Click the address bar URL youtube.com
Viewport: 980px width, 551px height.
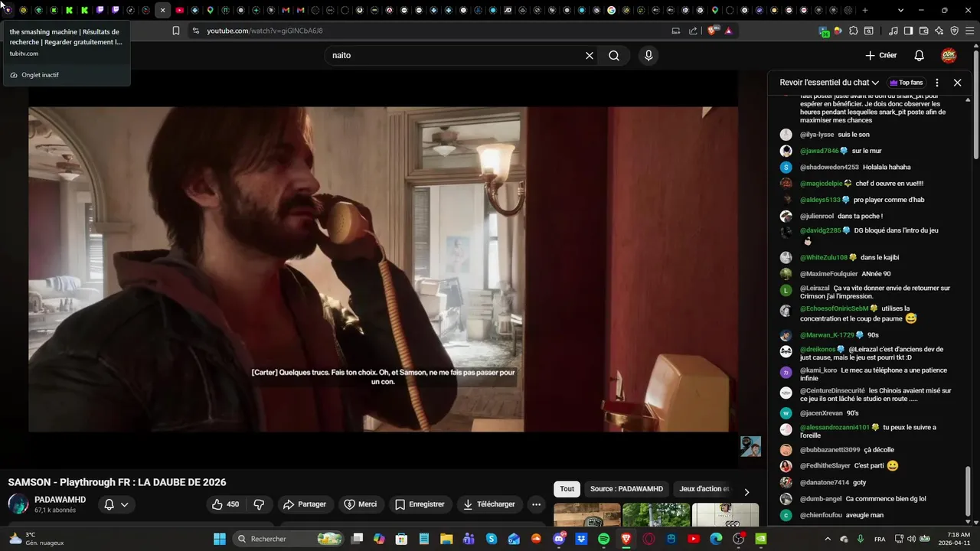tap(264, 31)
